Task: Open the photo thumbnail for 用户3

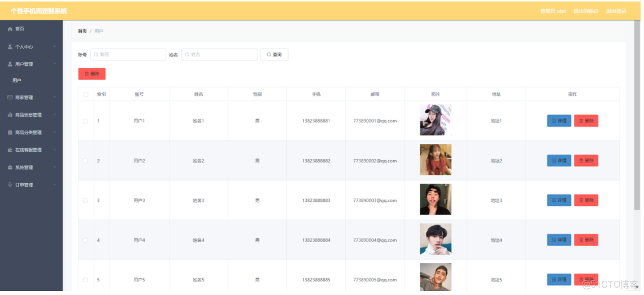Action: pos(436,200)
